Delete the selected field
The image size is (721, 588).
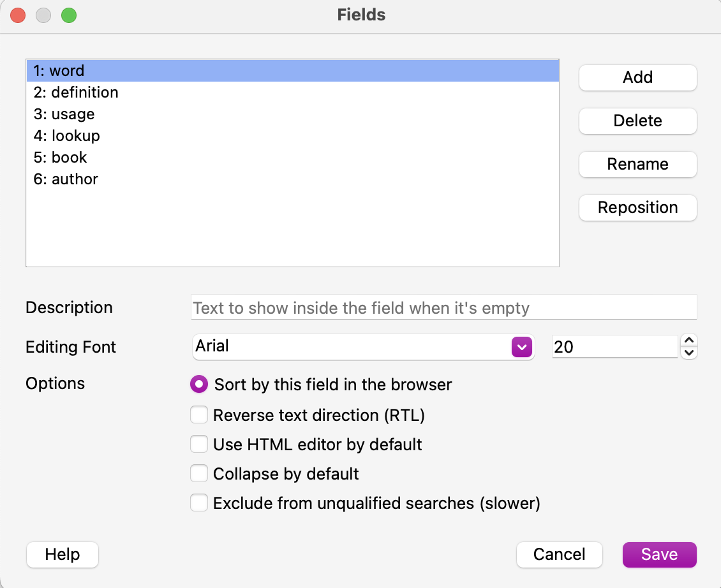pyautogui.click(x=637, y=121)
